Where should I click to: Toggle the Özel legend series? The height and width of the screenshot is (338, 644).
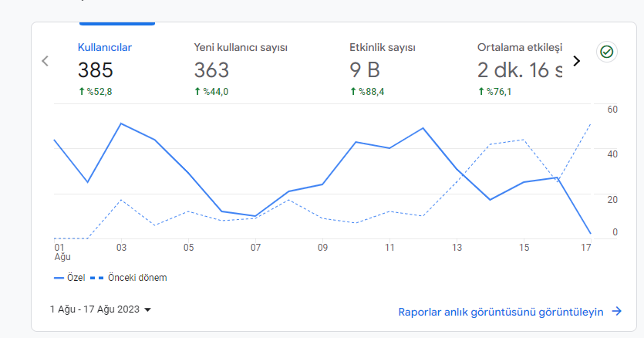(69, 278)
